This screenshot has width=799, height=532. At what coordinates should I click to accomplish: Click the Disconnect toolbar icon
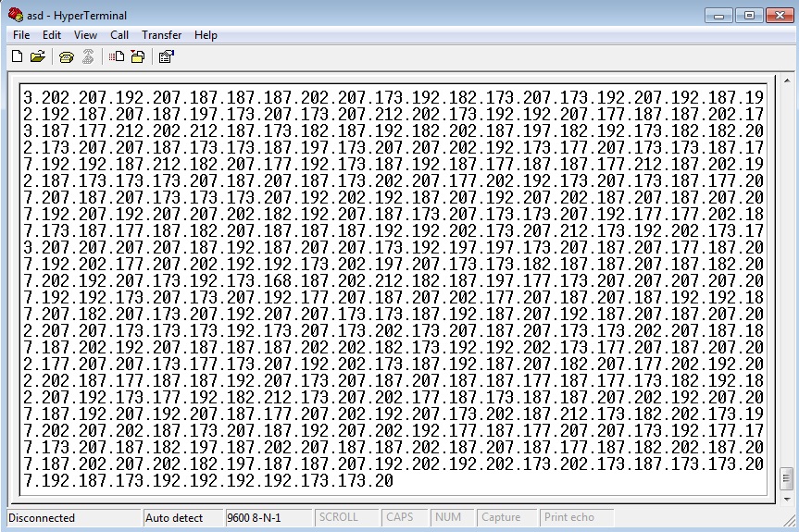[x=88, y=56]
